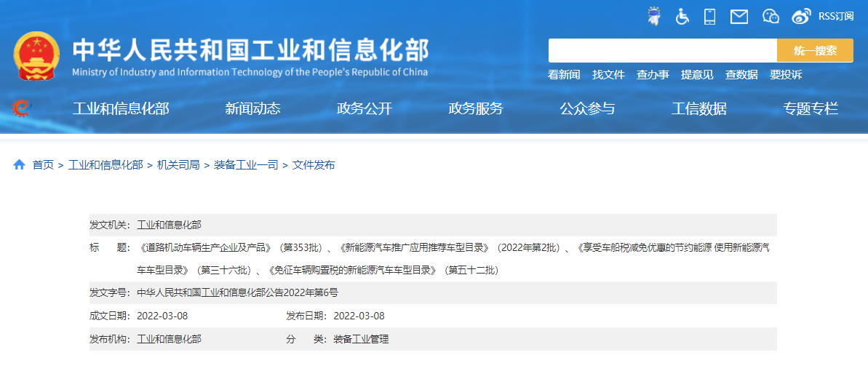Select the 看新闻 search shortcut
The height and width of the screenshot is (371, 868).
tap(564, 75)
